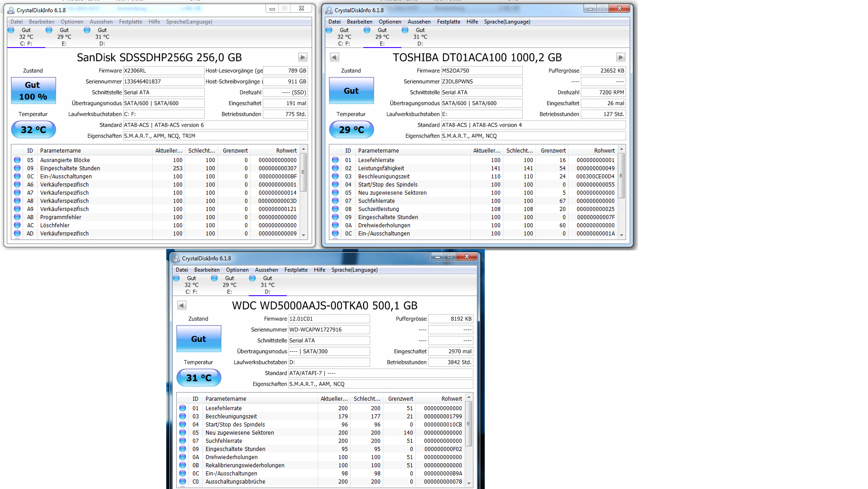Screen dimensions: 868x489
Task: Click Drehzahl field 7200 RPM
Action: 603,92
